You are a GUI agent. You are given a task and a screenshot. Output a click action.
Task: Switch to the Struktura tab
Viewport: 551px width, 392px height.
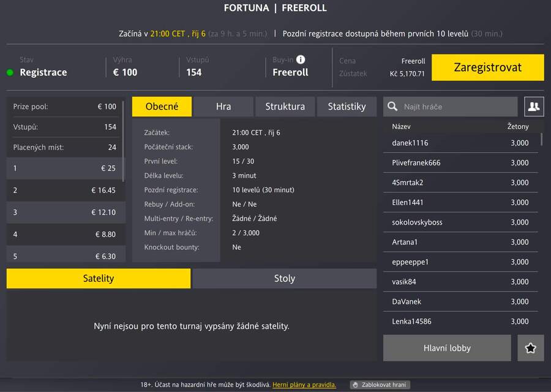[x=285, y=107]
